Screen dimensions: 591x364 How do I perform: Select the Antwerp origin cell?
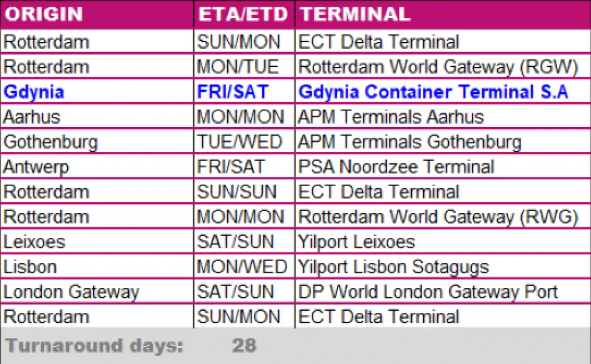pos(36,167)
